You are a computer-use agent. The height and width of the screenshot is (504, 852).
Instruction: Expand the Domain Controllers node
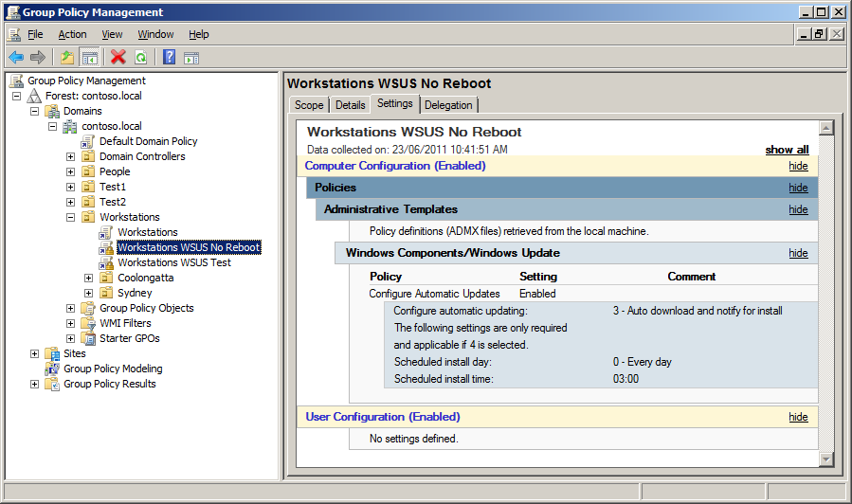click(71, 156)
